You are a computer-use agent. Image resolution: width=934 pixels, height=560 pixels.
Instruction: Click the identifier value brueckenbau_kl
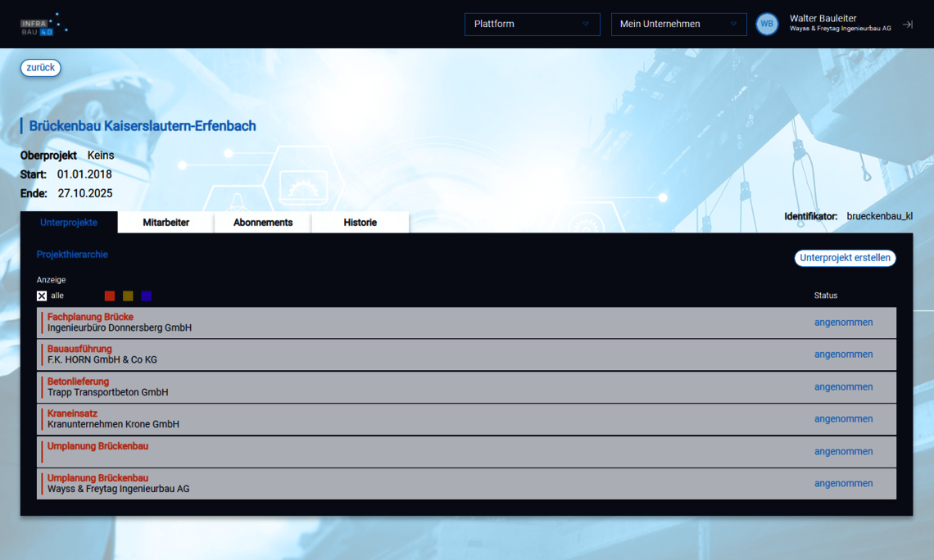pos(879,216)
